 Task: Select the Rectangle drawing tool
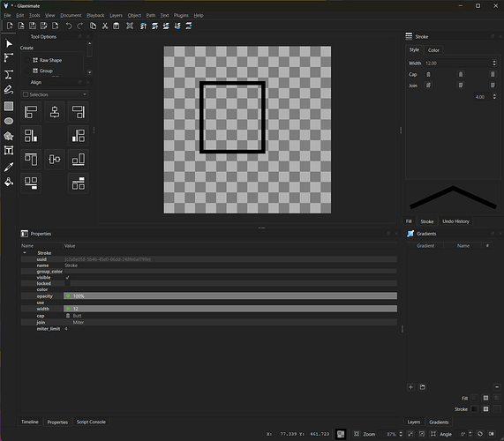tap(9, 106)
